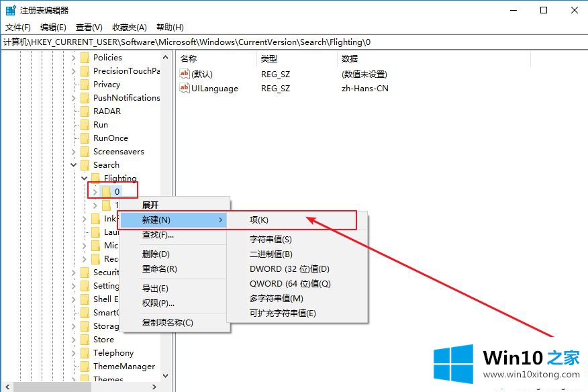The image size is (588, 392).
Task: Choose 项(K) in the new submenu
Action: [259, 219]
